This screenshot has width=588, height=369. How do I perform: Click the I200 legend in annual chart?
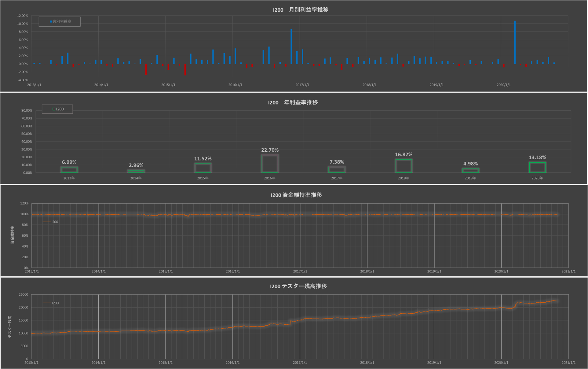click(57, 109)
